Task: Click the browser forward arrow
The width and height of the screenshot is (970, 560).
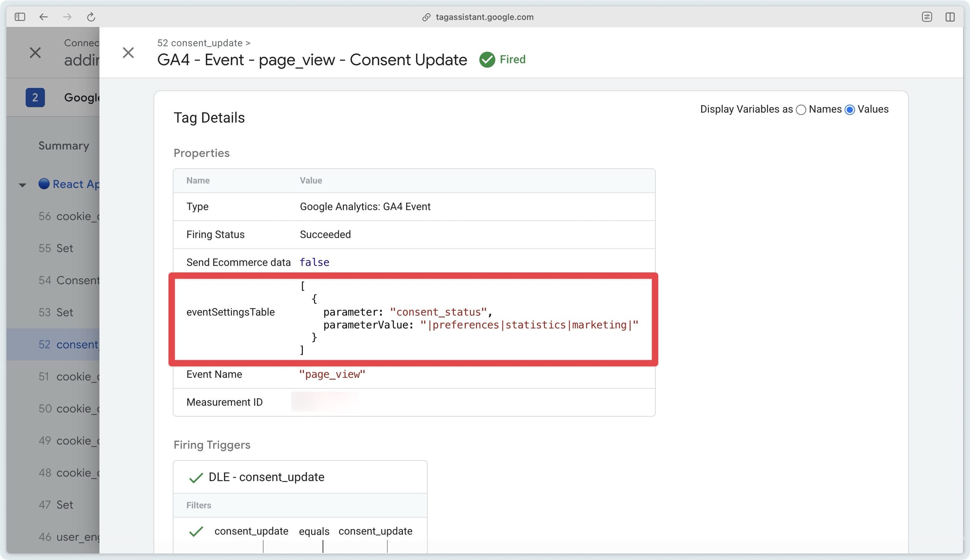Action: pyautogui.click(x=67, y=17)
